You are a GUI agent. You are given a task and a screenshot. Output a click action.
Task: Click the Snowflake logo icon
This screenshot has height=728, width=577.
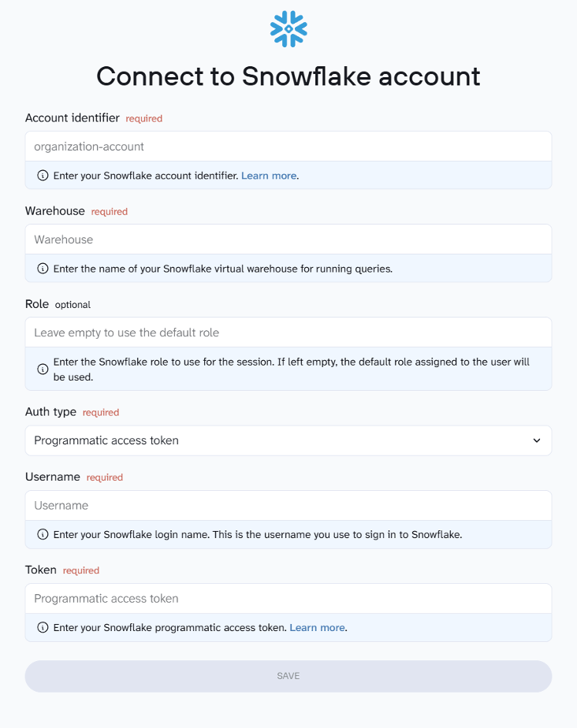tap(288, 28)
